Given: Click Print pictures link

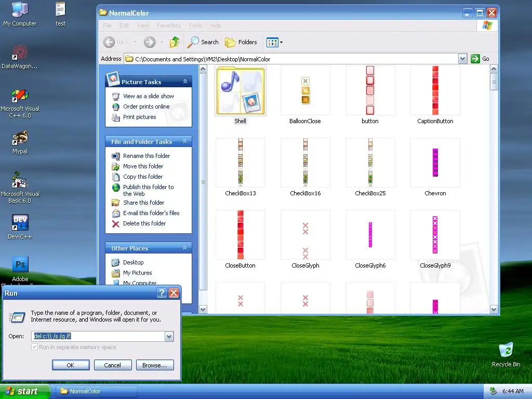Looking at the screenshot, I should 139,117.
